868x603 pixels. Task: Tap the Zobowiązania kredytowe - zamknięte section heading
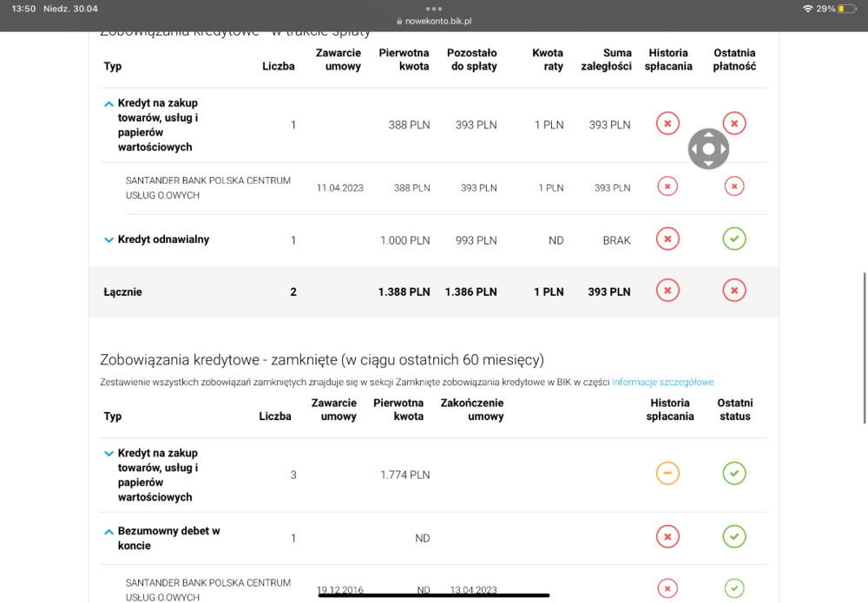pos(322,360)
